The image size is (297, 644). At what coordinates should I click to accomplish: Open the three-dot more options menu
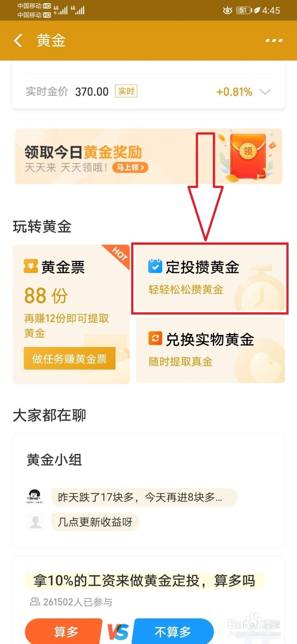(274, 40)
